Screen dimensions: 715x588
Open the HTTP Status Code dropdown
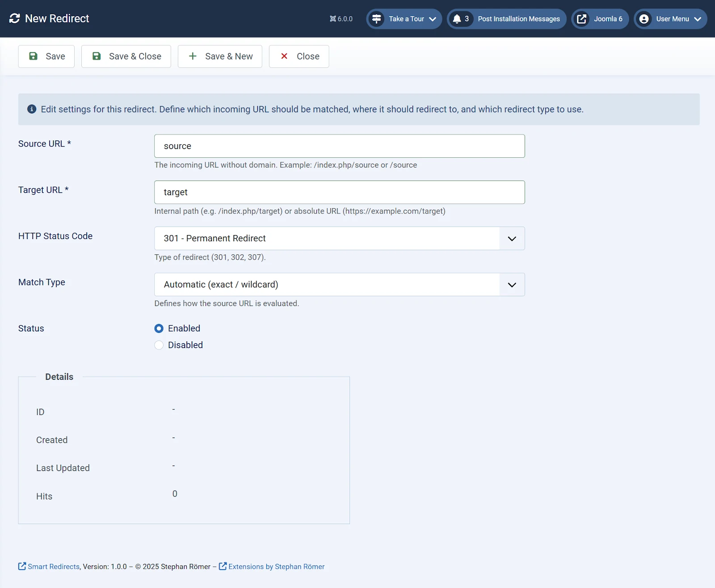tap(511, 238)
